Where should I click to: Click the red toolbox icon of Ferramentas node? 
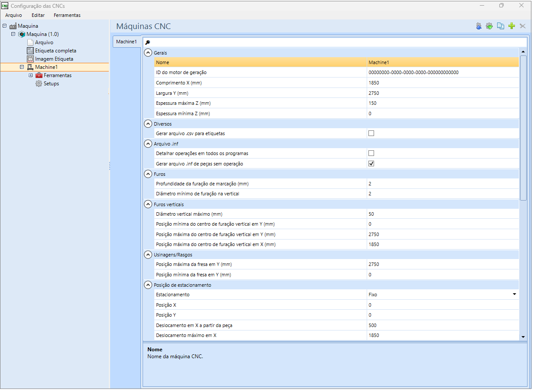(x=39, y=75)
